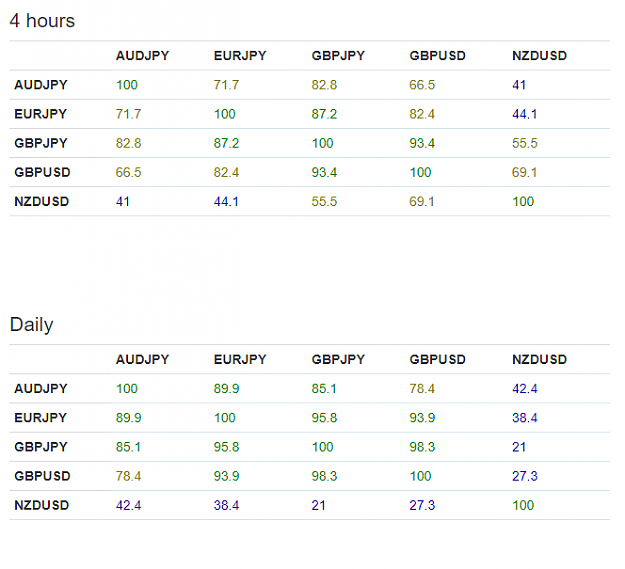
Task: Click 82.8 in 4 hours AUDJPY row
Action: pyautogui.click(x=324, y=85)
